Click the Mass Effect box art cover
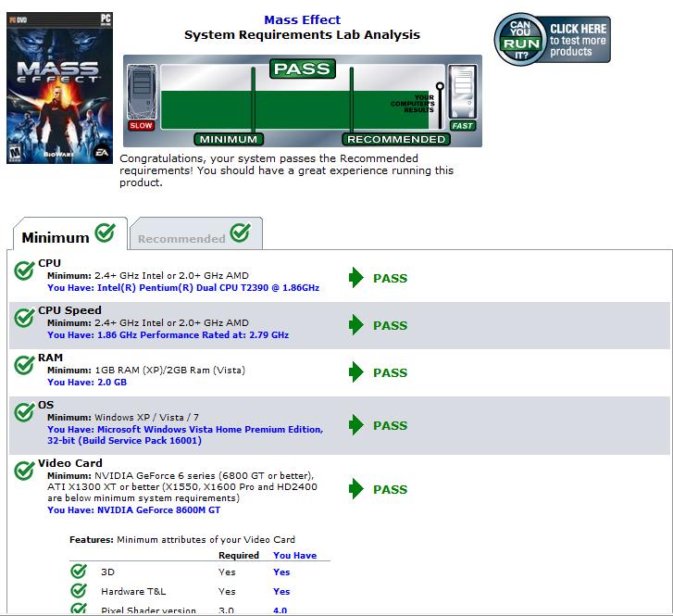Viewport: 673px width, 616px height. point(59,88)
